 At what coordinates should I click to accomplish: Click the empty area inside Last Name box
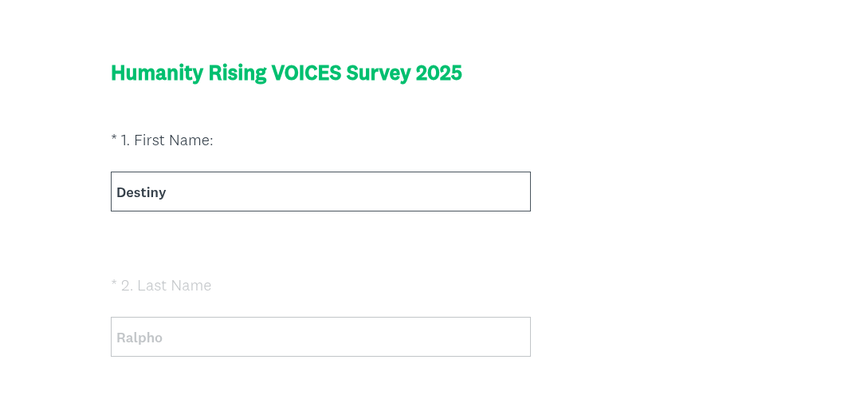[359, 337]
